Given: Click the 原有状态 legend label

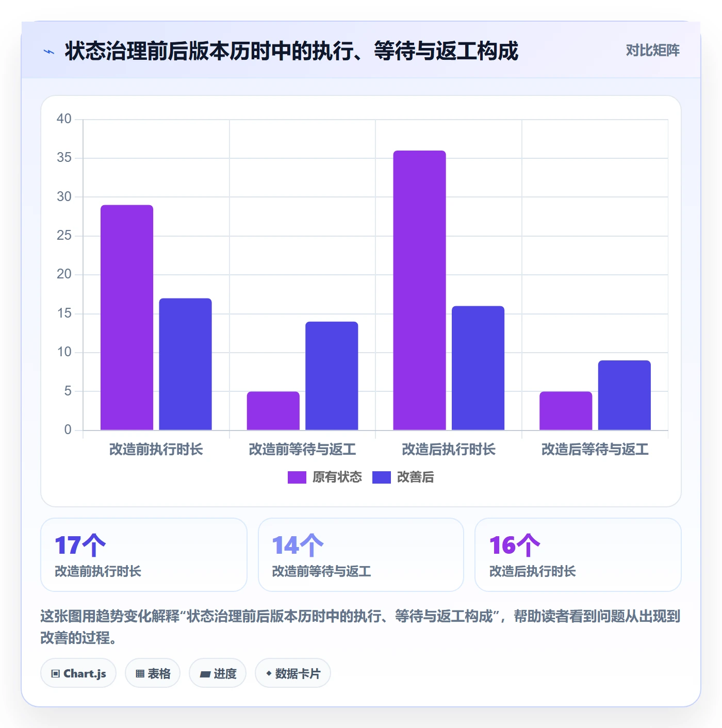Looking at the screenshot, I should pos(337,477).
